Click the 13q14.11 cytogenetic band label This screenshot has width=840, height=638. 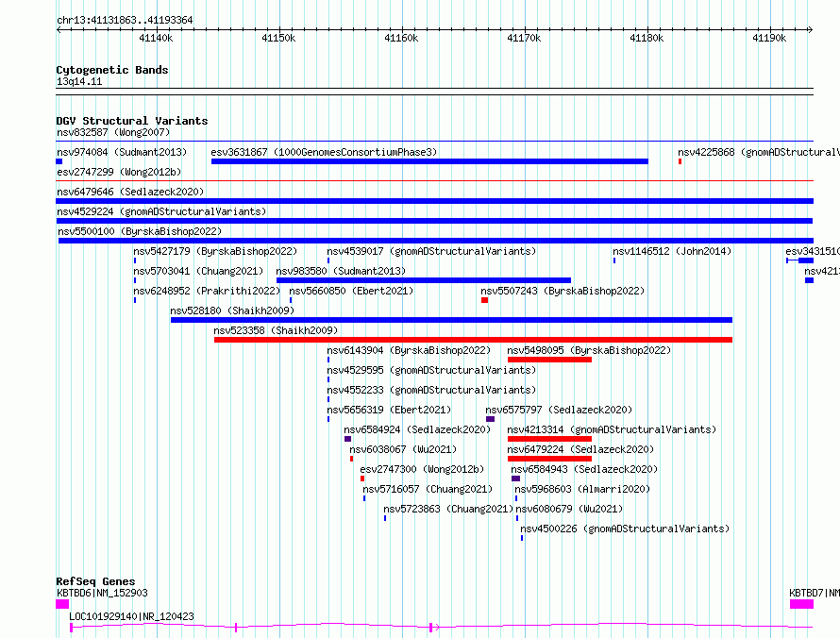coord(79,81)
